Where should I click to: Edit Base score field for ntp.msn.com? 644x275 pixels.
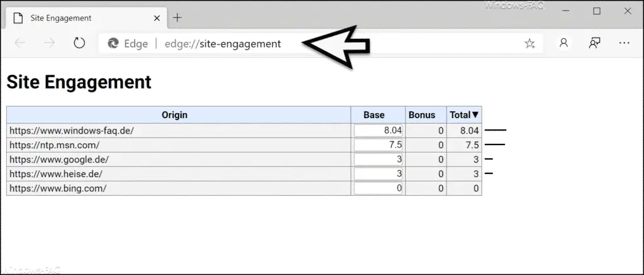pos(378,145)
